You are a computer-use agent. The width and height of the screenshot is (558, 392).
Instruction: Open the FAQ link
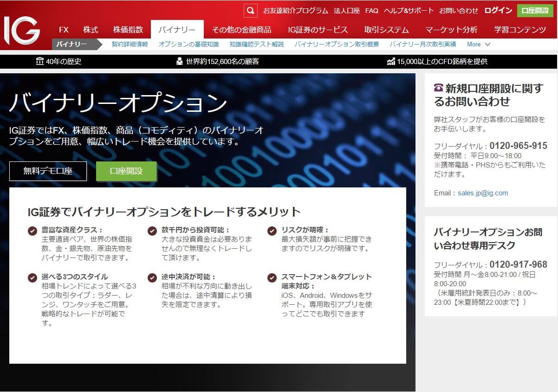pos(372,11)
